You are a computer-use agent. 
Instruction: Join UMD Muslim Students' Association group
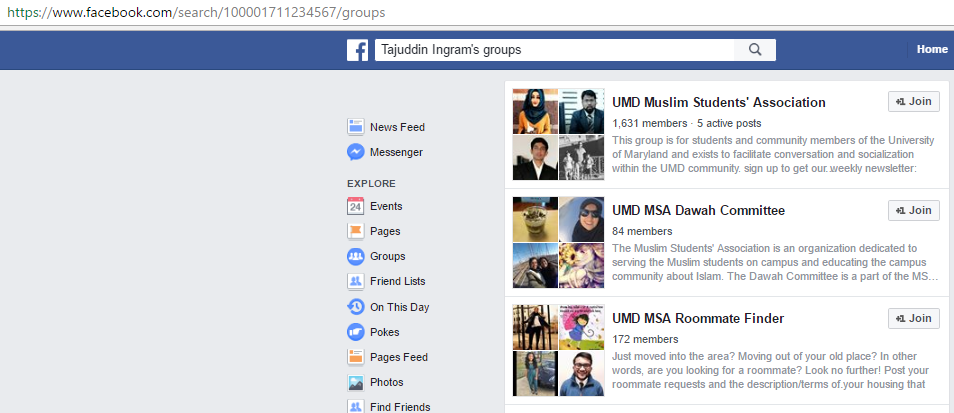click(x=913, y=102)
